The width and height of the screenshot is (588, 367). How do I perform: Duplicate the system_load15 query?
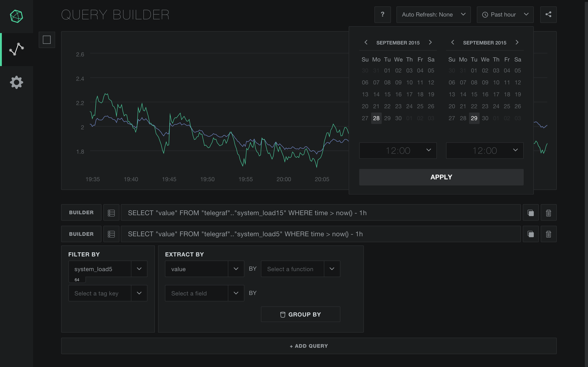tap(531, 213)
